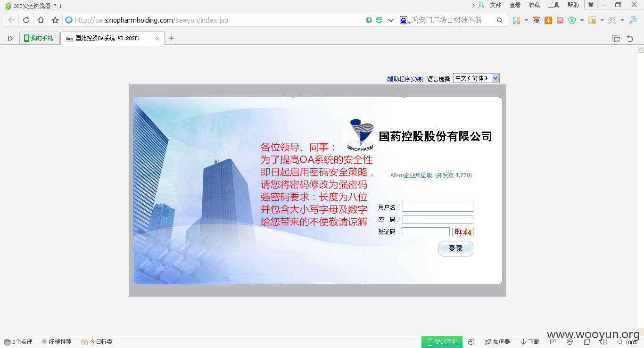The width and height of the screenshot is (644, 348).
Task: Click the pink ticket extension icon
Action: click(x=560, y=20)
